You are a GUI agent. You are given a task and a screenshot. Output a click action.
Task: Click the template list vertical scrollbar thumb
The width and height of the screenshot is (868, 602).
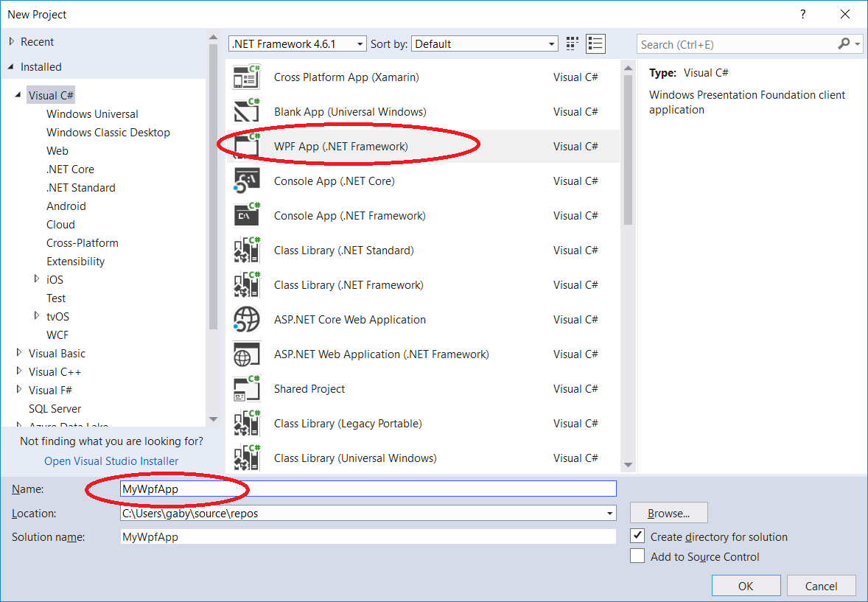(x=628, y=150)
